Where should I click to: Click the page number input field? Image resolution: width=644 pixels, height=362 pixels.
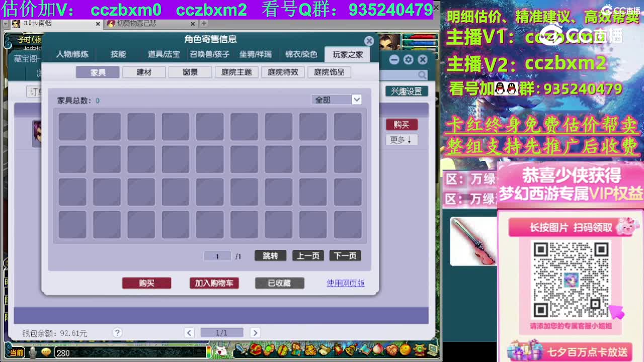[217, 256]
